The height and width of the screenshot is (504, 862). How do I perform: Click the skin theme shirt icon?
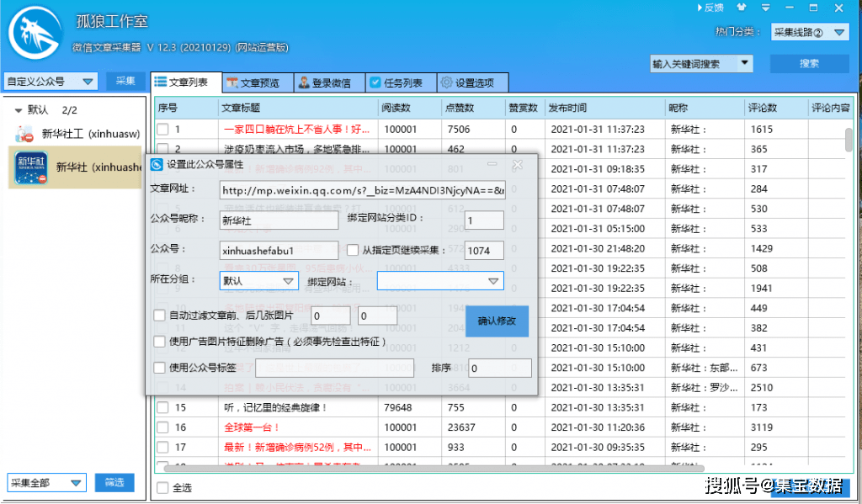tap(740, 8)
